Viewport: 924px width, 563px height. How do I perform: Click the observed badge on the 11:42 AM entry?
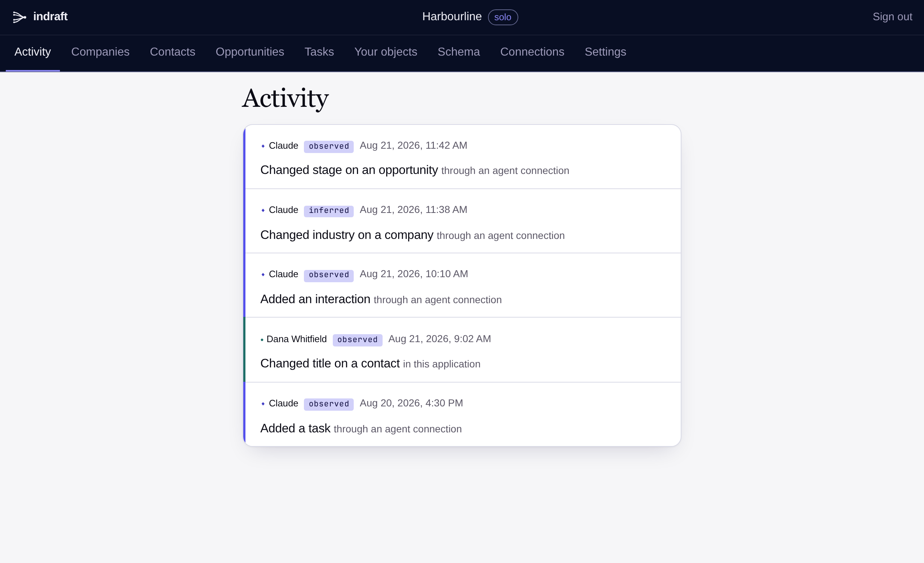328,146
